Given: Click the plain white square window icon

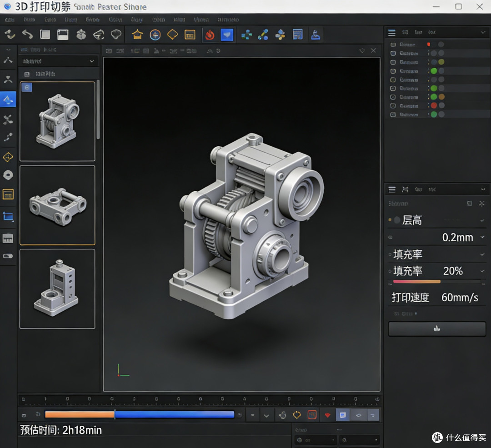Looking at the screenshot, I should (45, 35).
